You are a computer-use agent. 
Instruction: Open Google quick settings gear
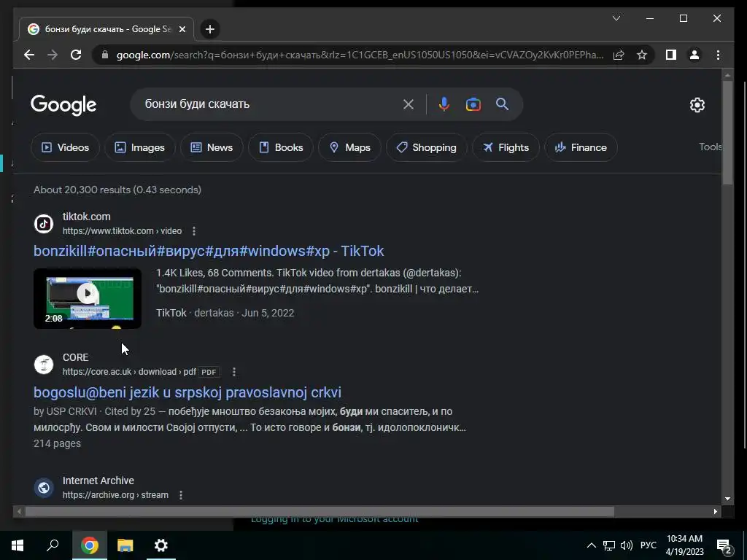coord(697,105)
